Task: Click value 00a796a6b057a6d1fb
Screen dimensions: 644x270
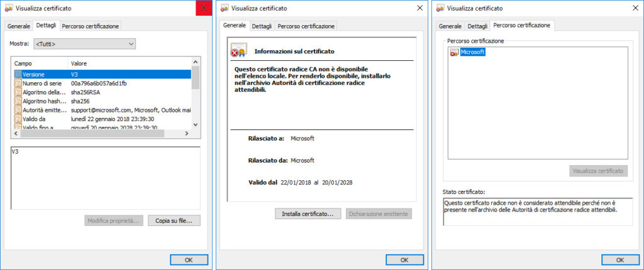Action: (99, 84)
